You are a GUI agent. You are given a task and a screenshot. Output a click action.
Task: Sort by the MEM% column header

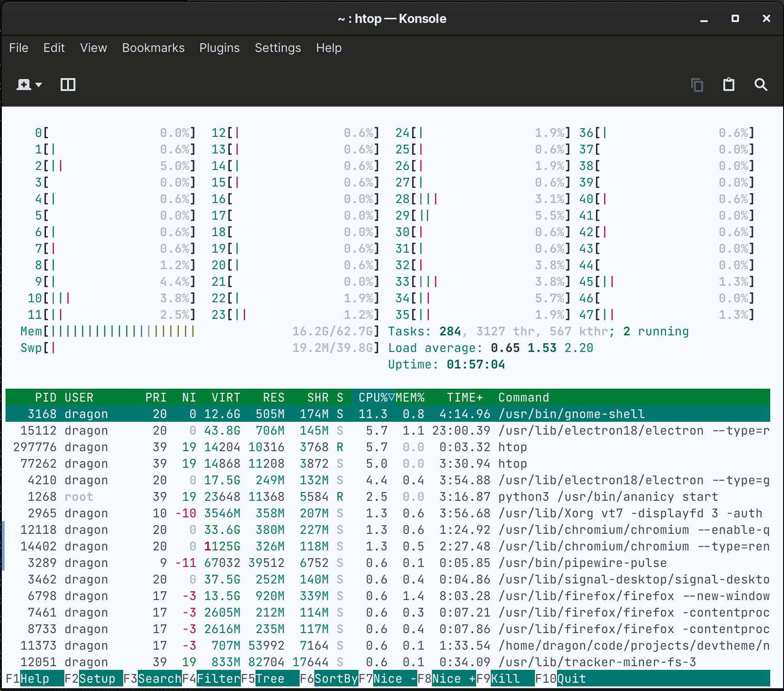pyautogui.click(x=410, y=397)
